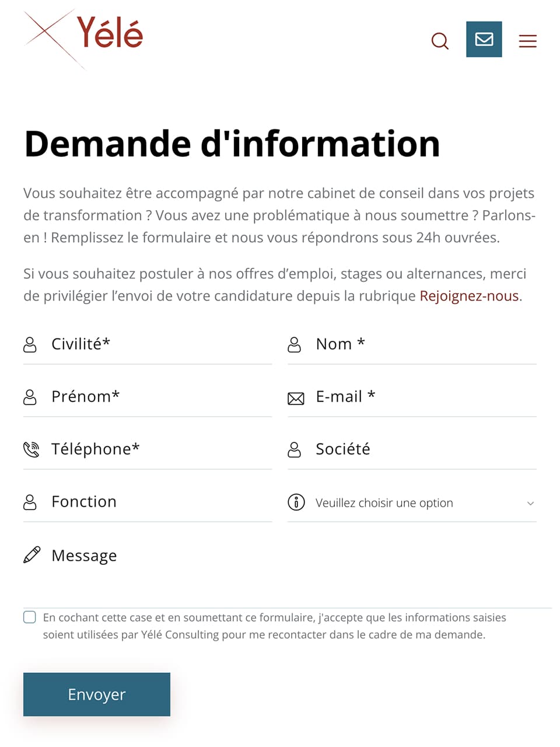
Task: Follow the Rejoignez-nous link
Action: (x=469, y=296)
